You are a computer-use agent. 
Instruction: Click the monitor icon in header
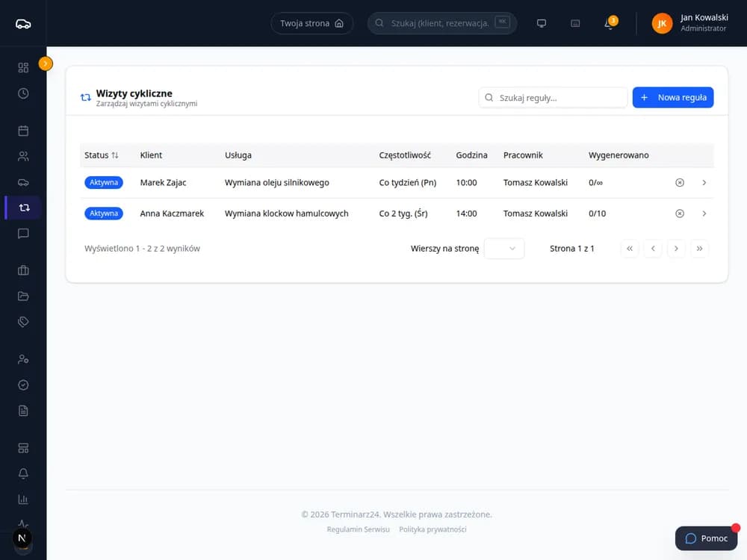pos(541,23)
